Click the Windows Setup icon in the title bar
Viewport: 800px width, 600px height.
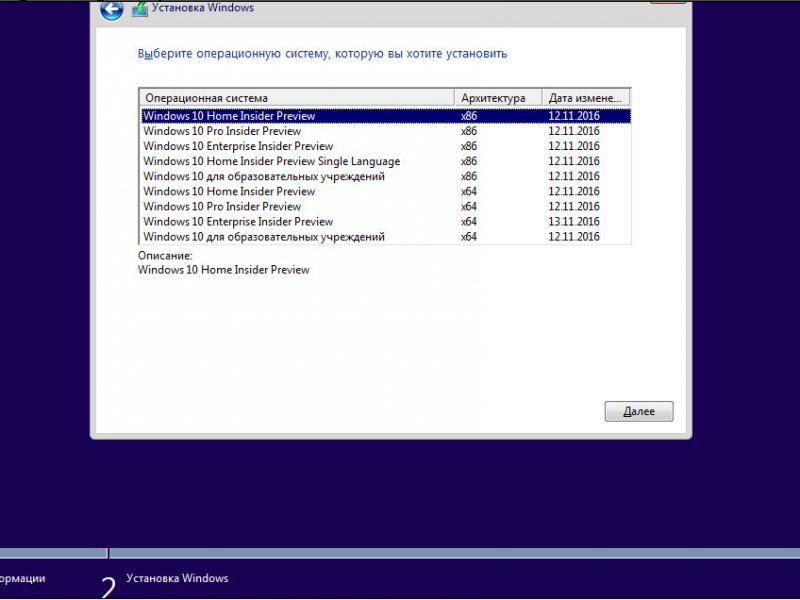[x=140, y=9]
